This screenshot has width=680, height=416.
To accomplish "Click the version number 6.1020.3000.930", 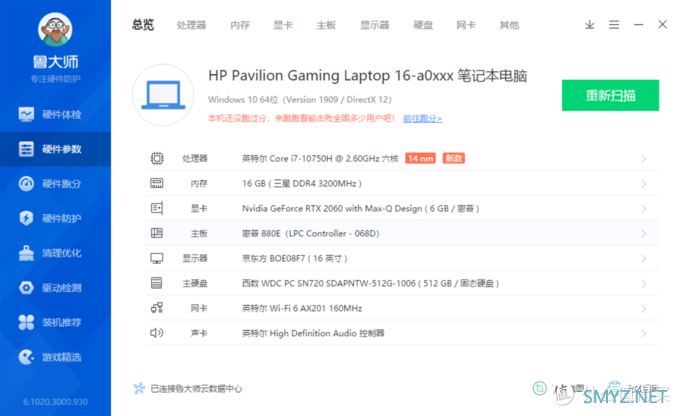I will (x=56, y=402).
